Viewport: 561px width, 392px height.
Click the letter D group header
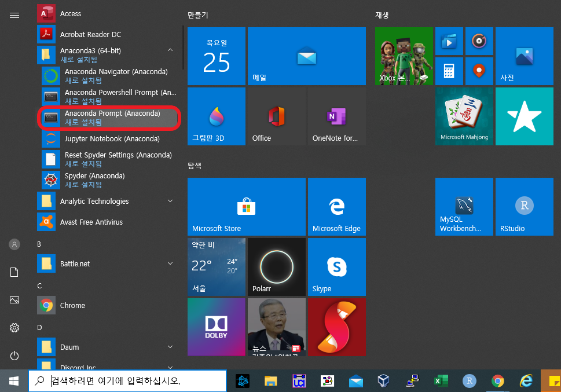tap(39, 328)
